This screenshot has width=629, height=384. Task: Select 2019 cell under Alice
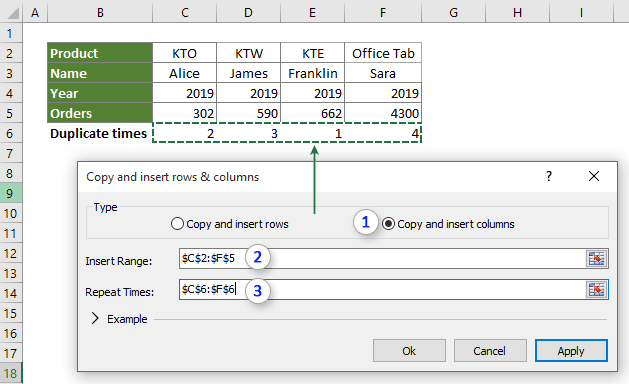(x=185, y=93)
